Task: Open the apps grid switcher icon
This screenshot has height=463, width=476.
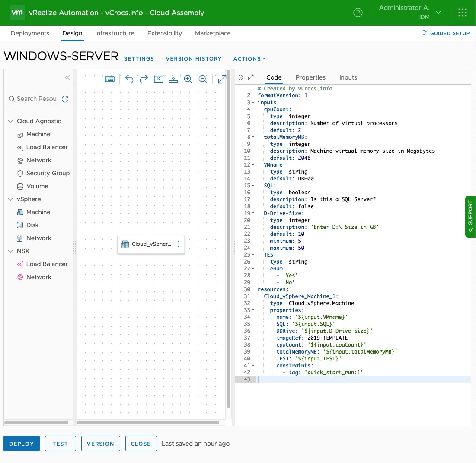Action: [463, 13]
